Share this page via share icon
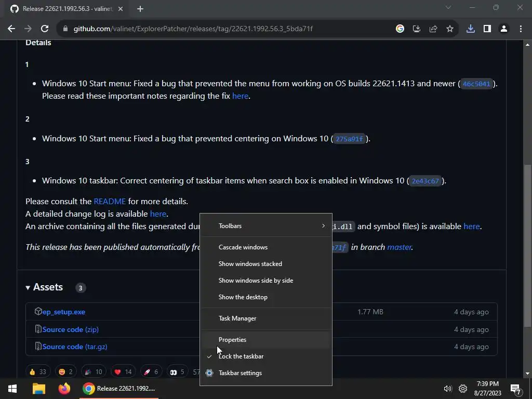 (x=433, y=29)
